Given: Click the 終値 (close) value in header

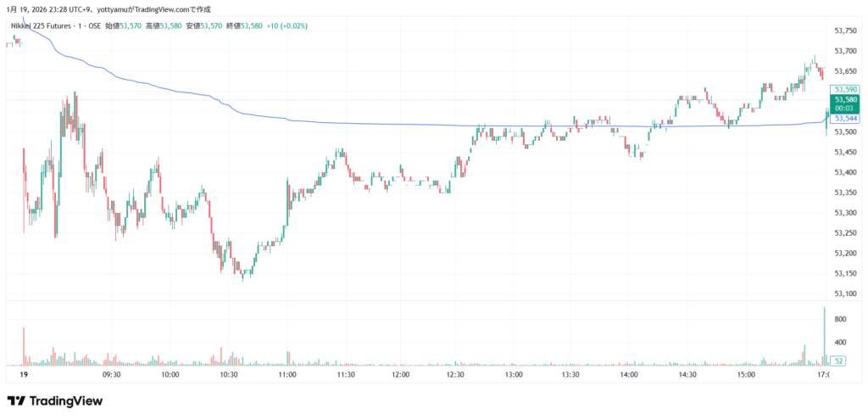Looking at the screenshot, I should point(252,26).
